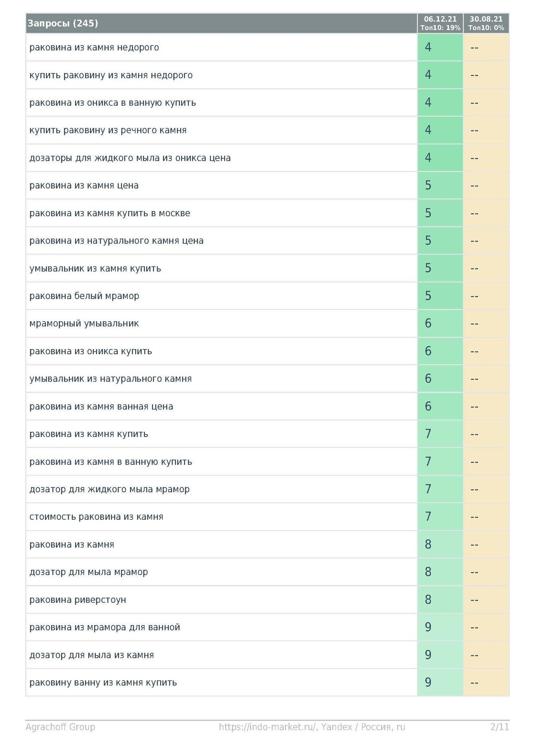Select the 30.08.21 date column header
This screenshot has width=535, height=756.
[486, 23]
